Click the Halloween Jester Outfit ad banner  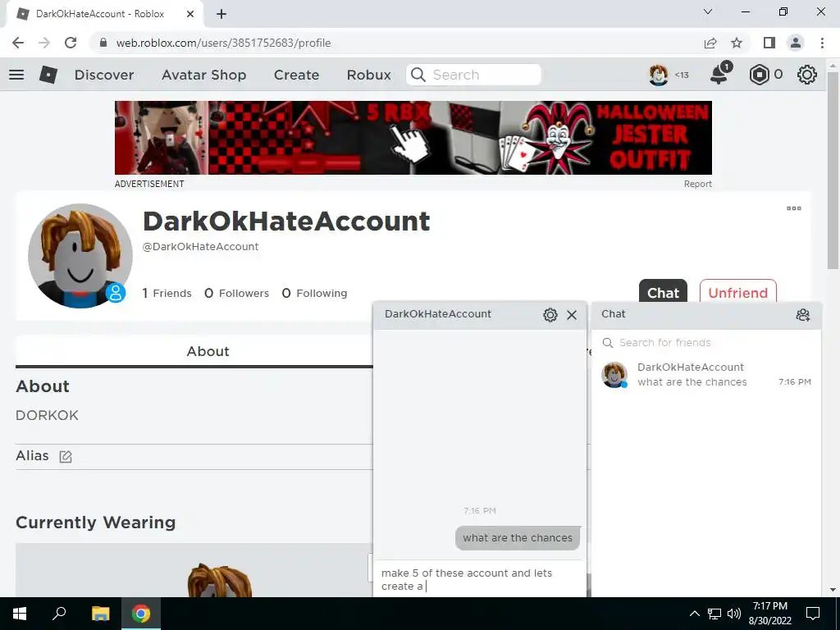click(x=413, y=138)
